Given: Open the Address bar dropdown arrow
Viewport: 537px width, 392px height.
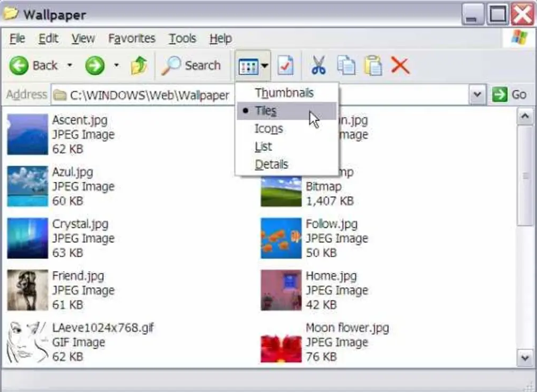Looking at the screenshot, I should point(478,95).
